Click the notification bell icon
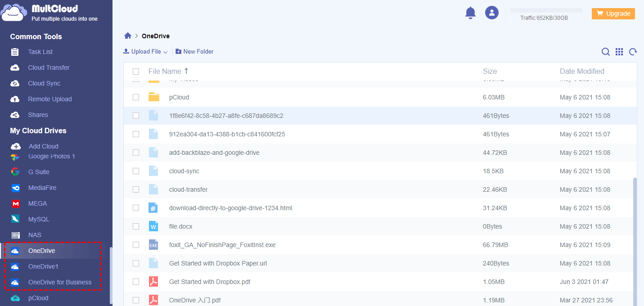644x306 pixels. [470, 13]
